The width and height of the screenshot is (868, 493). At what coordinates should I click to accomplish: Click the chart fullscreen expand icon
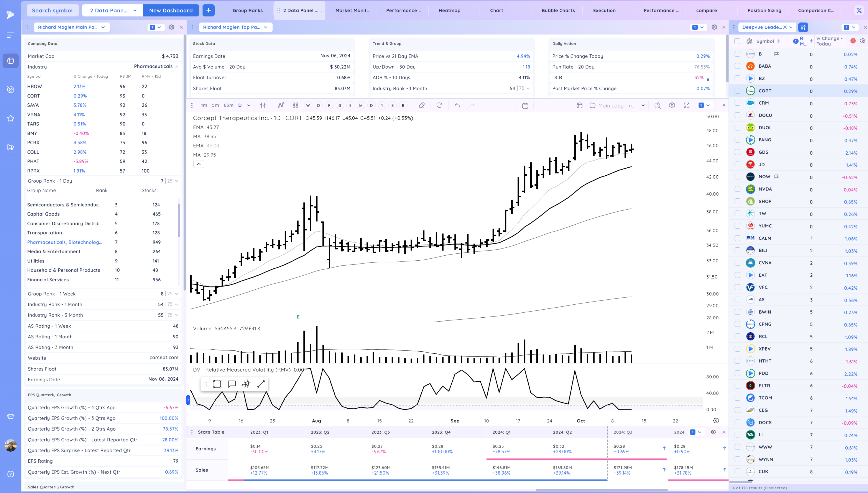(686, 105)
